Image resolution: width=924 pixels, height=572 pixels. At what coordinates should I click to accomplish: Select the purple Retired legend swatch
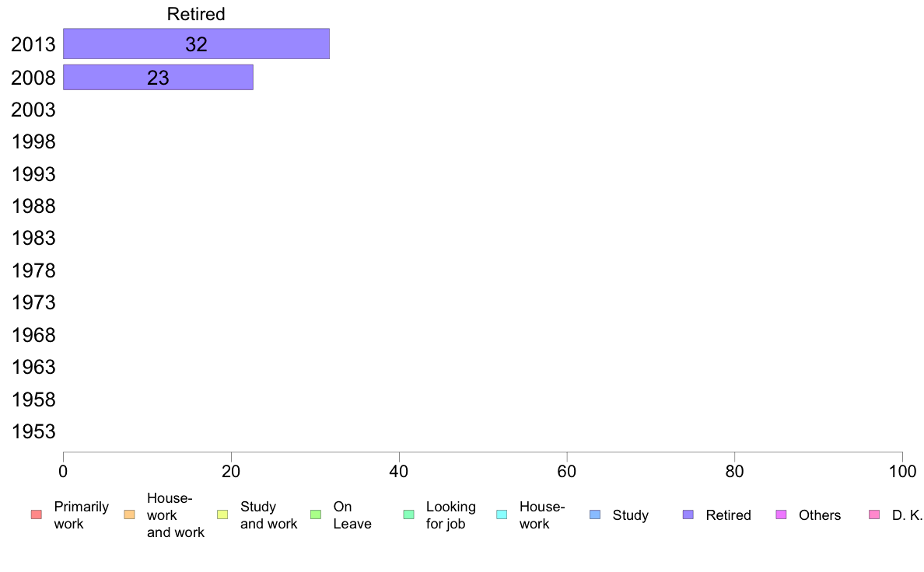coord(688,514)
